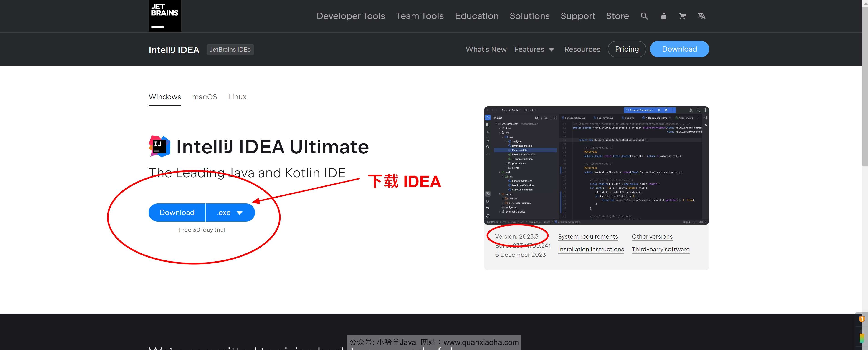The width and height of the screenshot is (868, 350).
Task: Open the account profile icon
Action: tap(663, 16)
